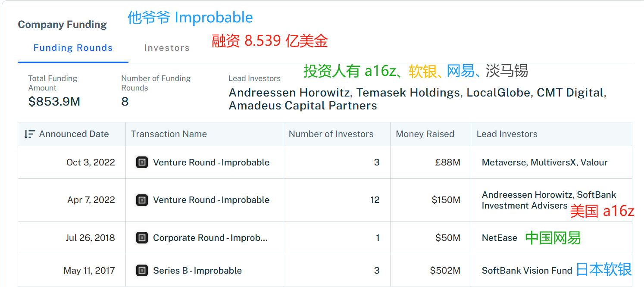This screenshot has width=644, height=287.
Task: Open the Corporate Round - Improbable transaction
Action: [x=210, y=238]
